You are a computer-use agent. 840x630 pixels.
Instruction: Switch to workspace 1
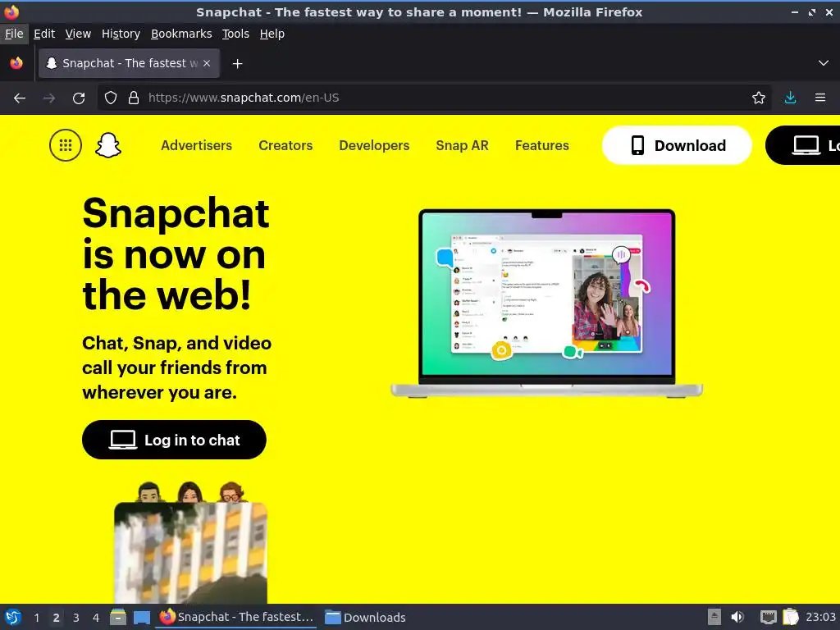[x=36, y=617]
